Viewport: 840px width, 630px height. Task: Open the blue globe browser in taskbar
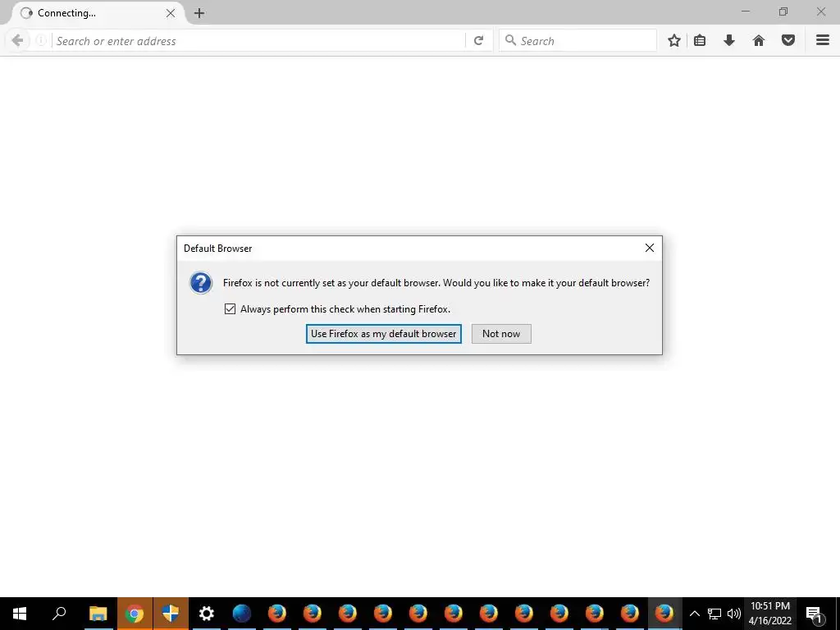242,614
